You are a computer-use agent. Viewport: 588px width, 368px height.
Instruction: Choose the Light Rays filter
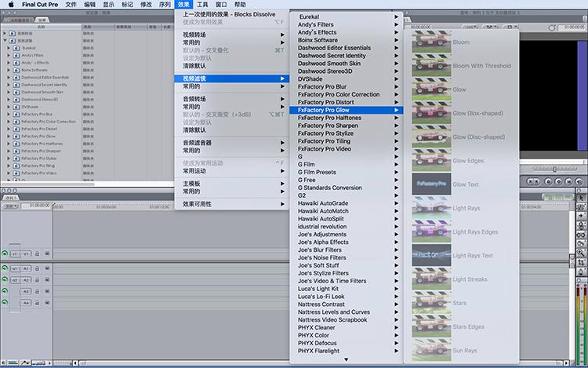coord(461,208)
